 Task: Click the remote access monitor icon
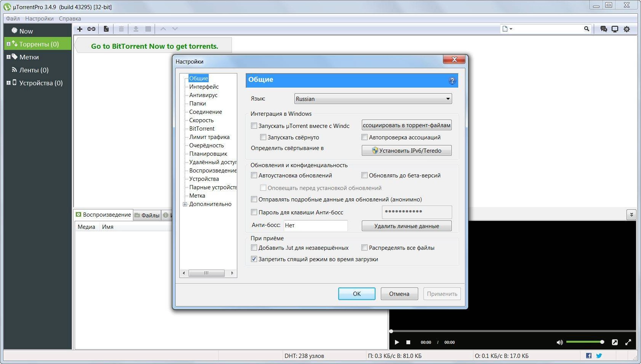(x=615, y=29)
